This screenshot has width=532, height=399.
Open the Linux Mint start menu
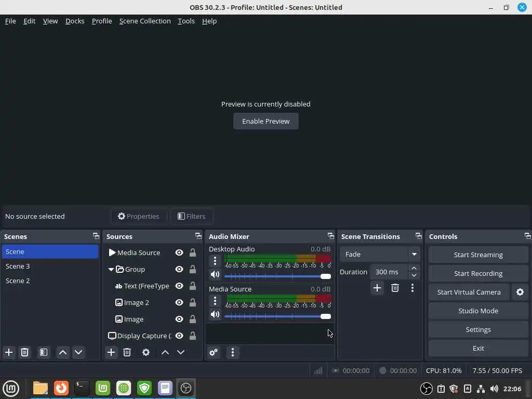click(11, 388)
